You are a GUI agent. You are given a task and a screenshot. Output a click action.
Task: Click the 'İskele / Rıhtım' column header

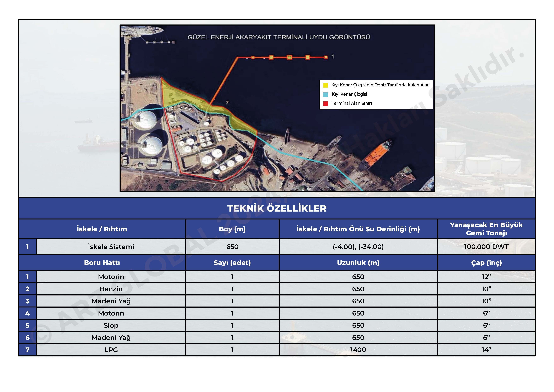pyautogui.click(x=102, y=229)
